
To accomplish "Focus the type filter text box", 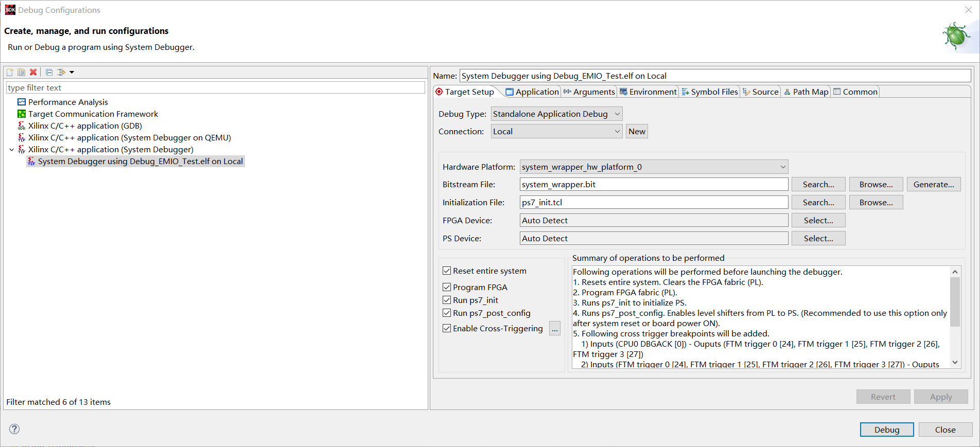I will [x=215, y=87].
